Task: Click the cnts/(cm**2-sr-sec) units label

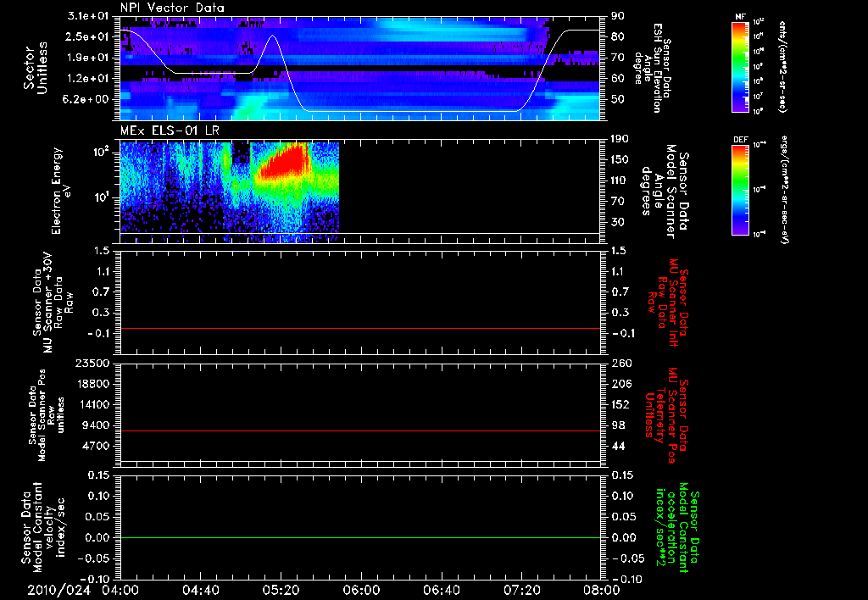Action: click(782, 67)
